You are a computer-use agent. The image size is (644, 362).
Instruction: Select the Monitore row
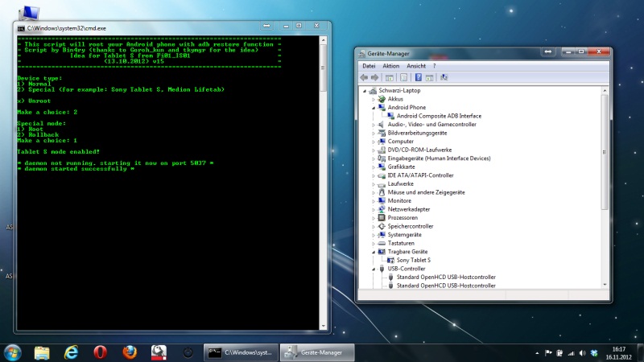[x=399, y=200]
